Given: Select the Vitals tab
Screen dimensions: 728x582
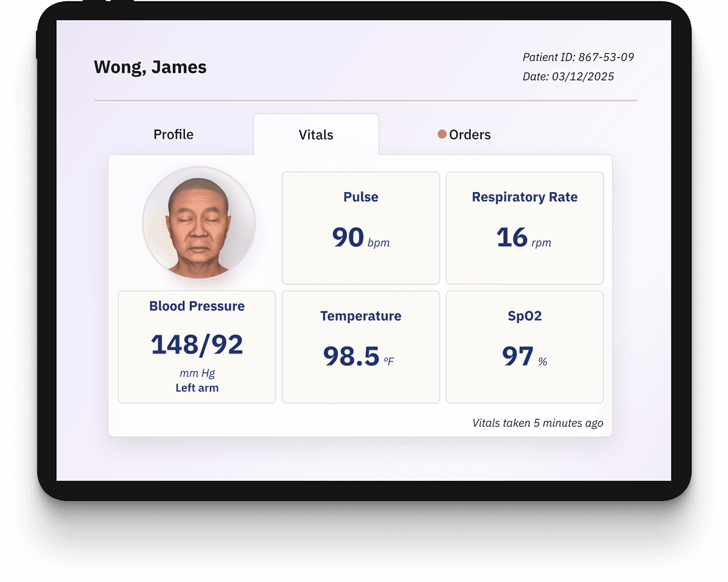Looking at the screenshot, I should coord(316,135).
